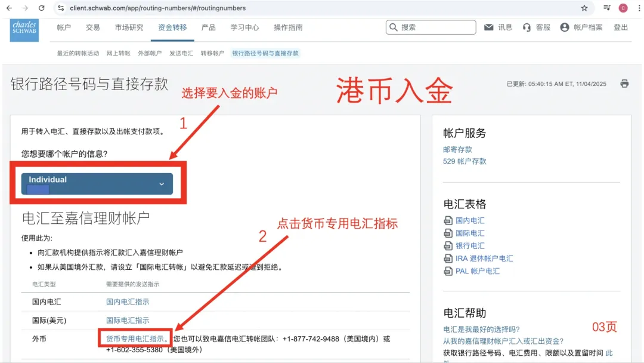Screen dimensions: 644x363
Task: Open site information icon in address bar
Action: pos(61,8)
